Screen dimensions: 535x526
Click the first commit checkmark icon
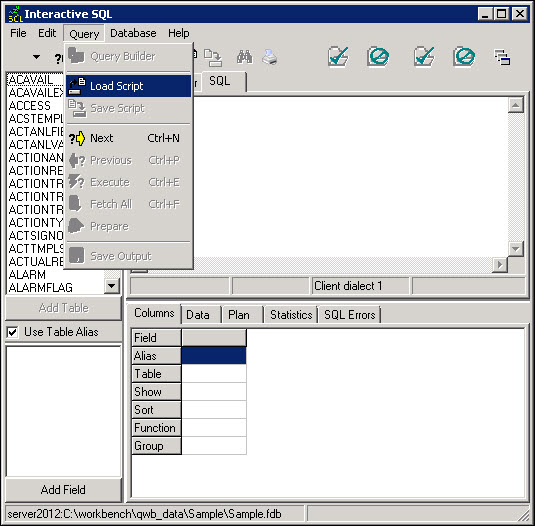coord(338,57)
